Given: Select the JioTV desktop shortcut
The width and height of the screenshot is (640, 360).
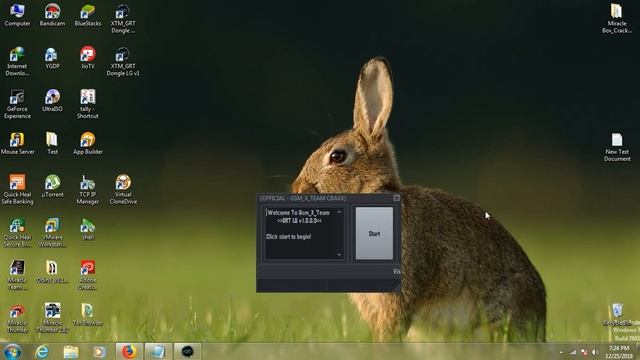Looking at the screenshot, I should coord(87,58).
